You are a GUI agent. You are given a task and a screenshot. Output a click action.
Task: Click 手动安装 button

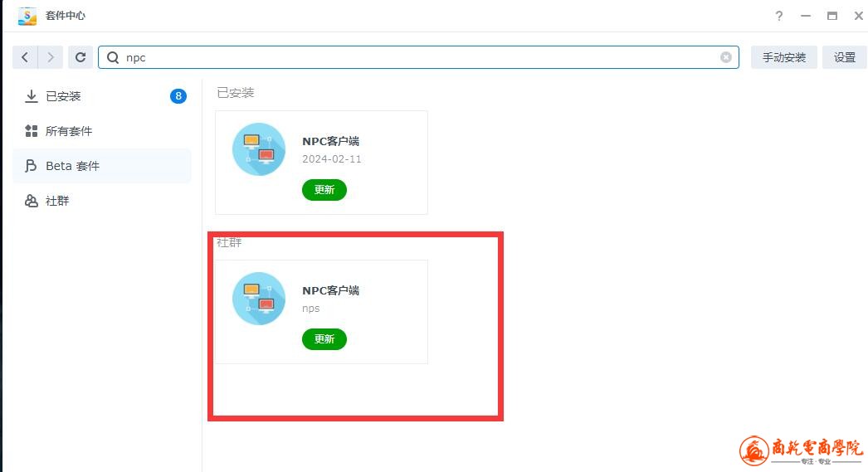click(784, 57)
